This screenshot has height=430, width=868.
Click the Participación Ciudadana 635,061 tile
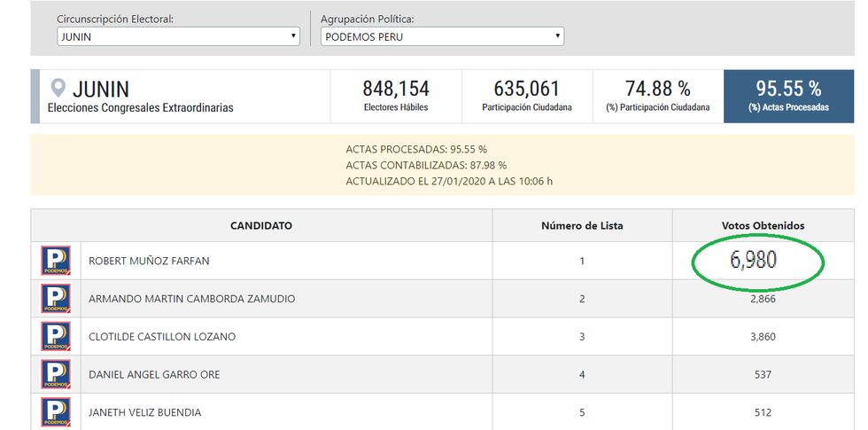[x=527, y=96]
